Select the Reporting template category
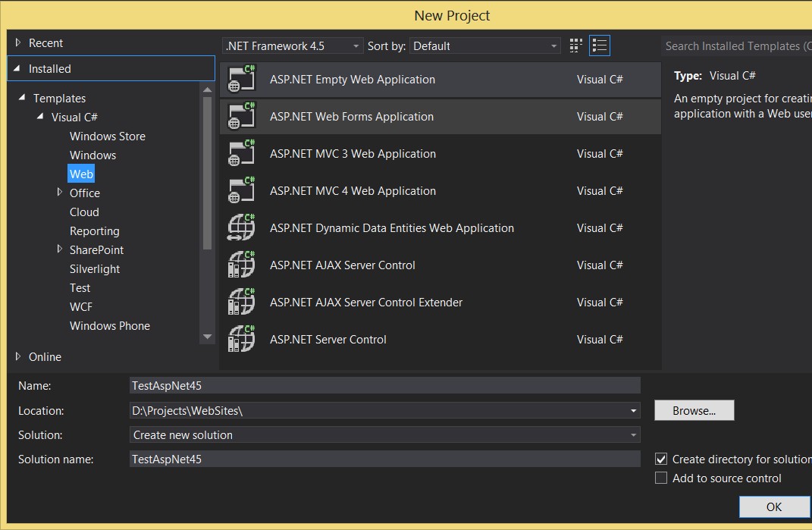Viewport: 812px width, 530px height. (x=95, y=231)
